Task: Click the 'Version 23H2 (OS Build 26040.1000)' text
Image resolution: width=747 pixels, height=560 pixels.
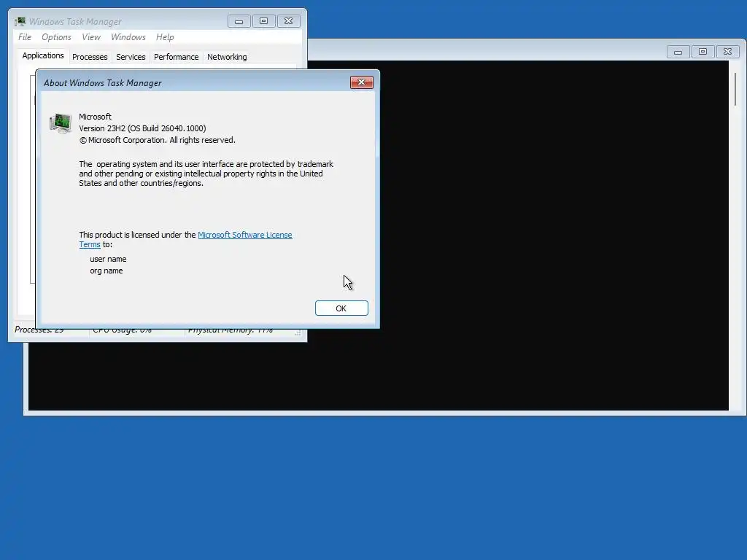Action: [142, 128]
